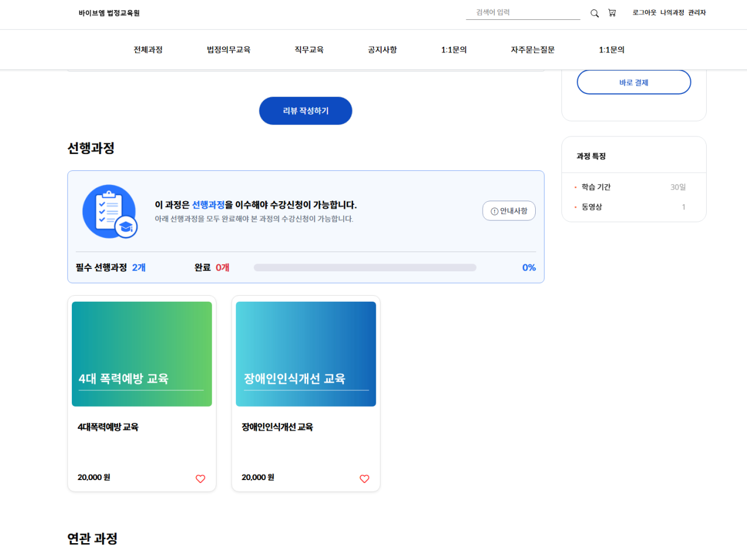Viewport: 747px width, 560px height.
Task: Click the 0% progress percentage
Action: tap(529, 268)
